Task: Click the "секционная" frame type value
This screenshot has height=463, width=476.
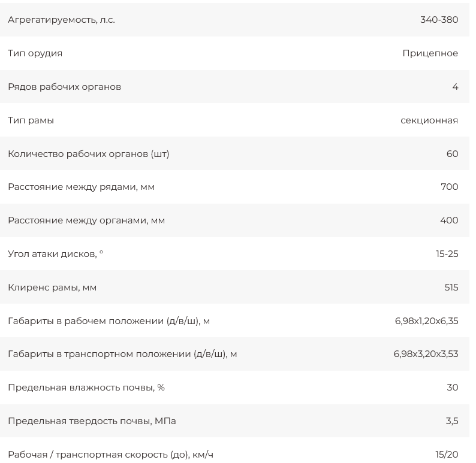Action: (x=429, y=120)
